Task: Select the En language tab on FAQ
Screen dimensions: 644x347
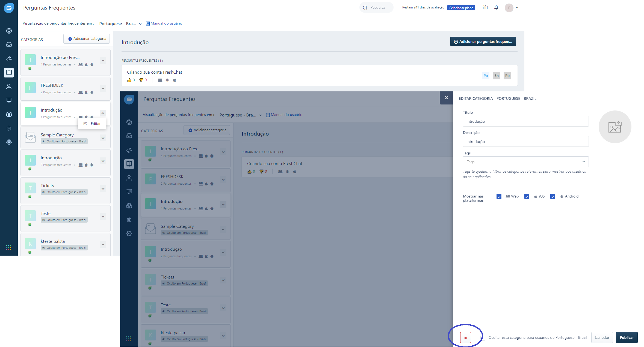Action: pyautogui.click(x=496, y=76)
